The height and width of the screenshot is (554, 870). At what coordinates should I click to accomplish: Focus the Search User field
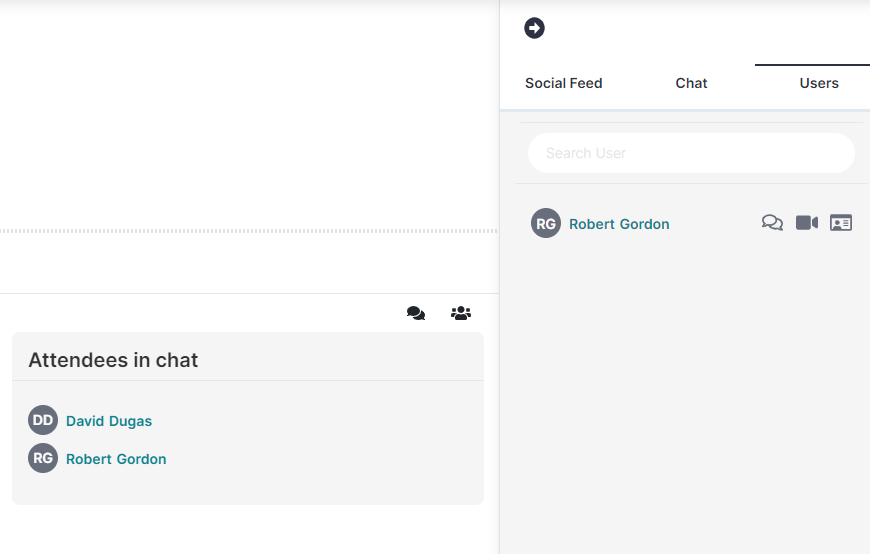pyautogui.click(x=691, y=153)
